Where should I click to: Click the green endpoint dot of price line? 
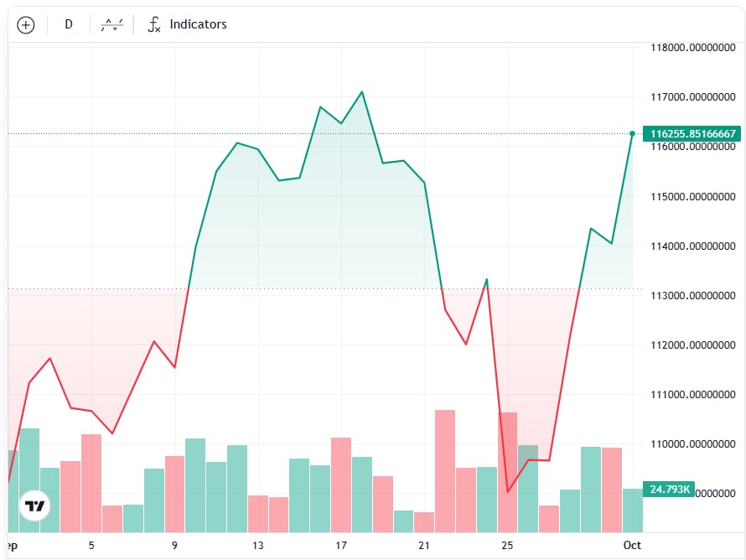pyautogui.click(x=632, y=133)
